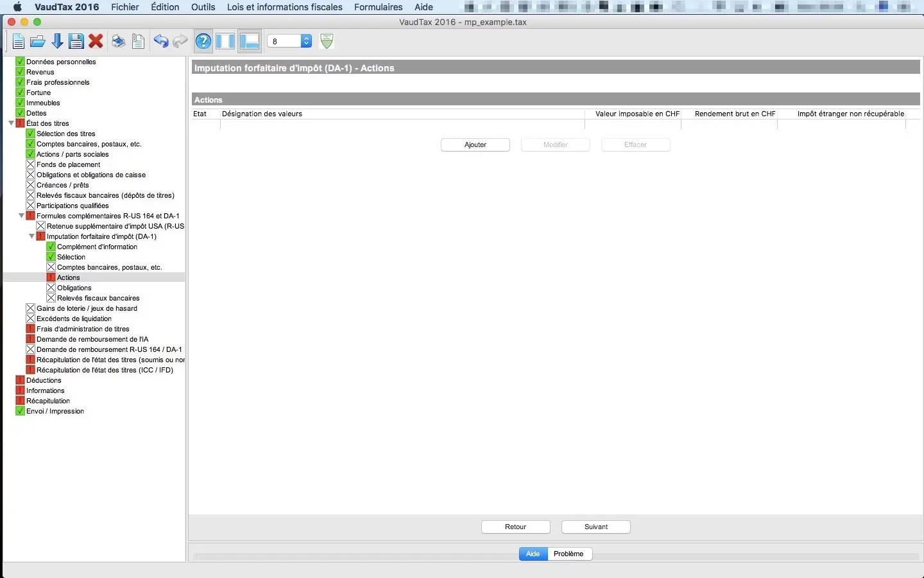The image size is (924, 578).
Task: Open a file with the folder icon
Action: click(37, 42)
